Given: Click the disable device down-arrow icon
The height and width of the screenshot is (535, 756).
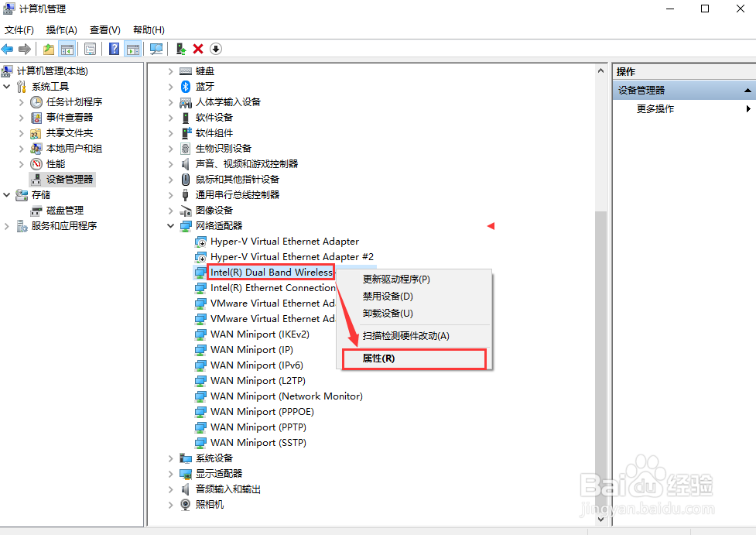Looking at the screenshot, I should pos(216,49).
